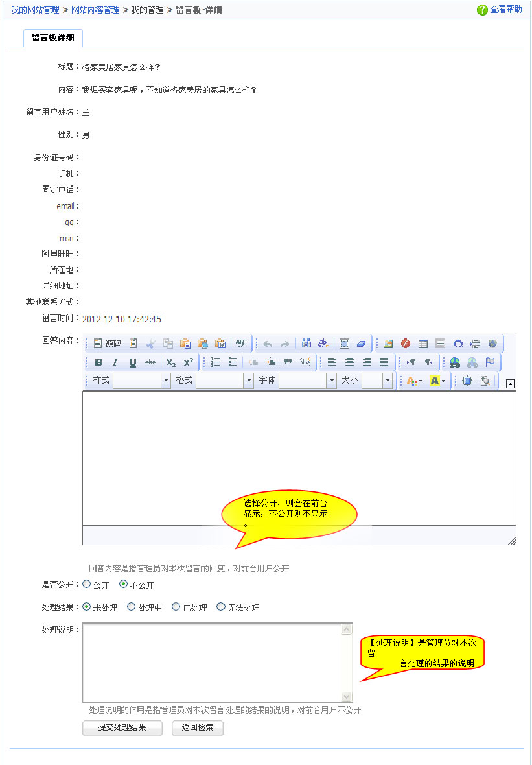Screen dimensions: 532x765
Task: Mark result as 处理中
Action: 131,607
